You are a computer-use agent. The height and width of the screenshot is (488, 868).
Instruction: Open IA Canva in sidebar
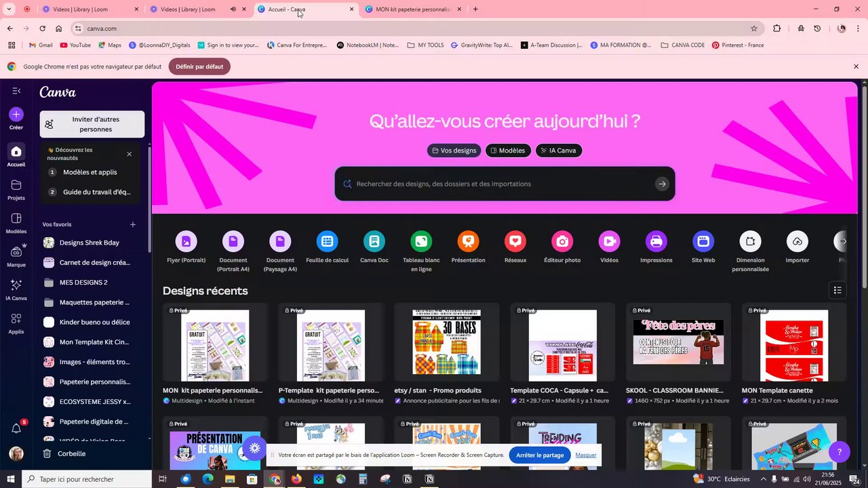[16, 289]
